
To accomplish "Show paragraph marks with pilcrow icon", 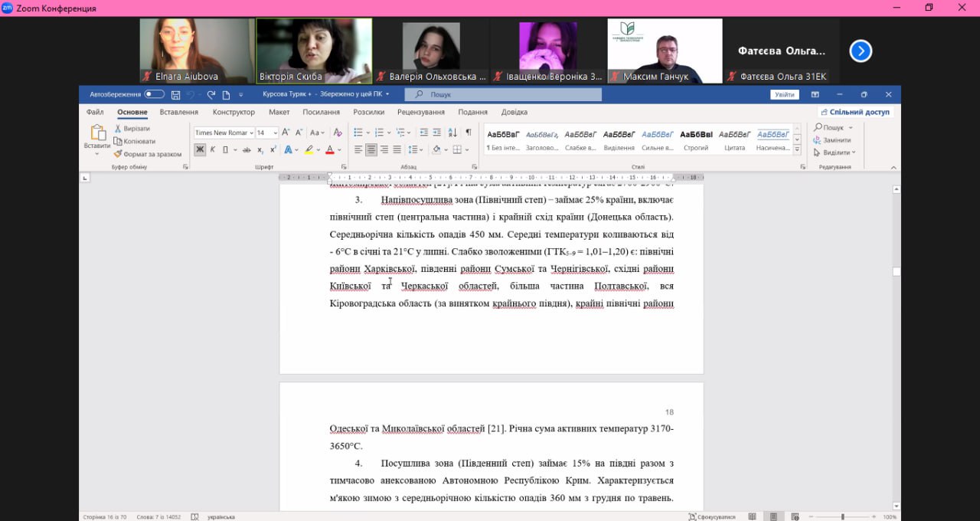I will [469, 133].
